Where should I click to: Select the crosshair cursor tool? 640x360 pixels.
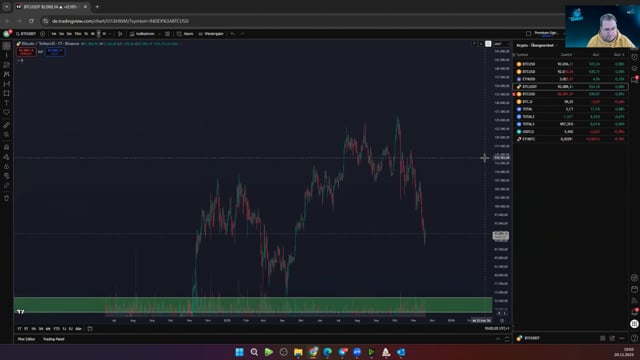point(7,46)
